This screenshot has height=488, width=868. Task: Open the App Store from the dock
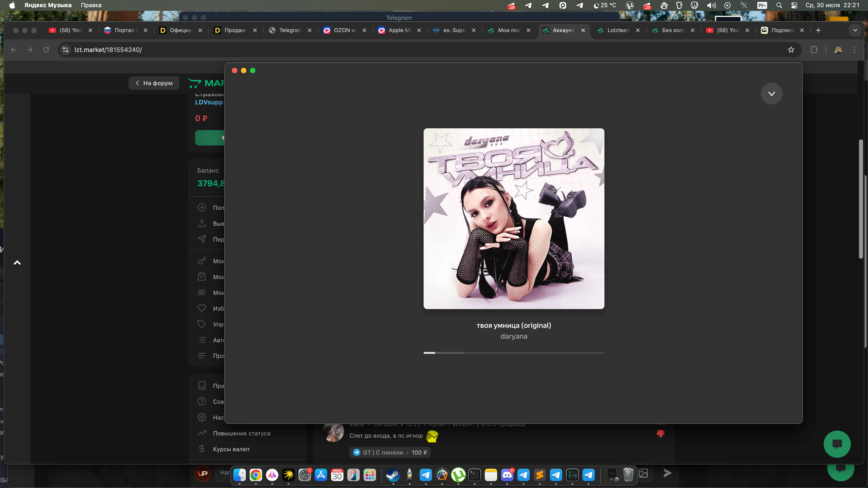(321, 475)
